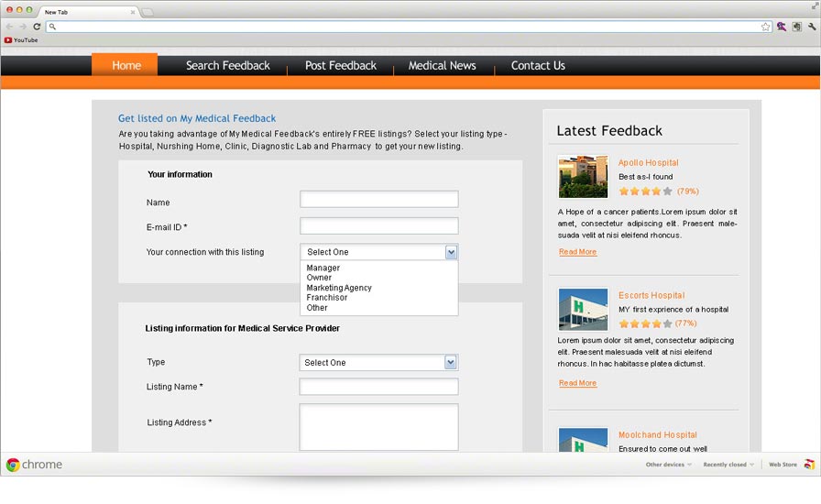
Task: Select the Owner option
Action: click(x=319, y=278)
